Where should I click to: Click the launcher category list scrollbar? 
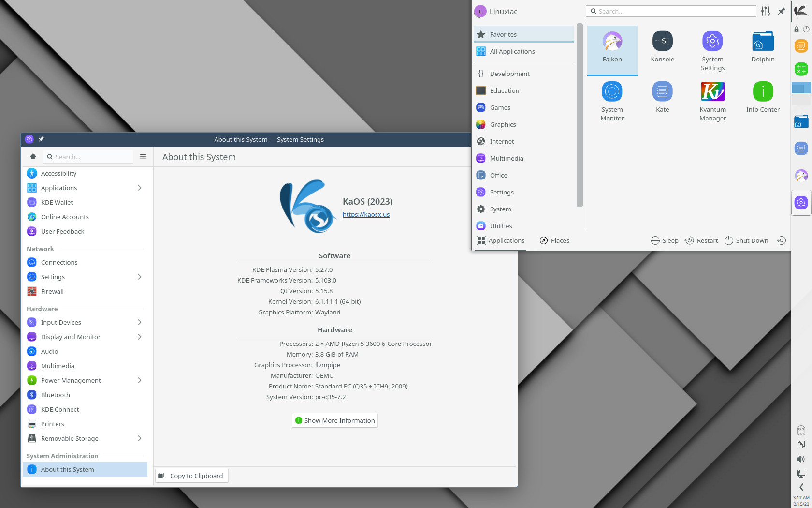tap(580, 115)
